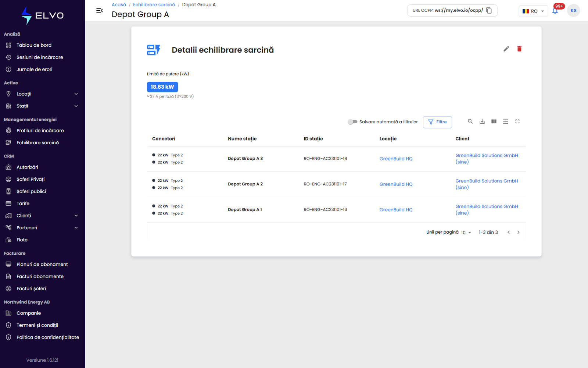Open GreenBuild HQ for Depot Group A 1
This screenshot has height=368, width=588.
396,210
